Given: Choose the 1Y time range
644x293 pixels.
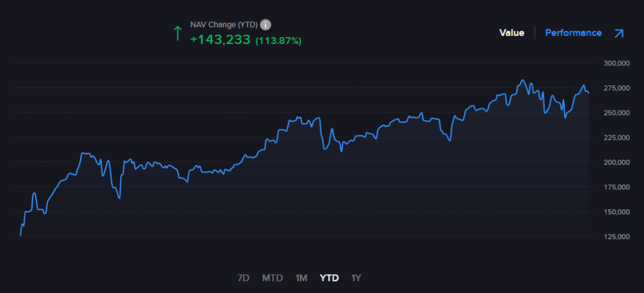Looking at the screenshot, I should click(356, 278).
